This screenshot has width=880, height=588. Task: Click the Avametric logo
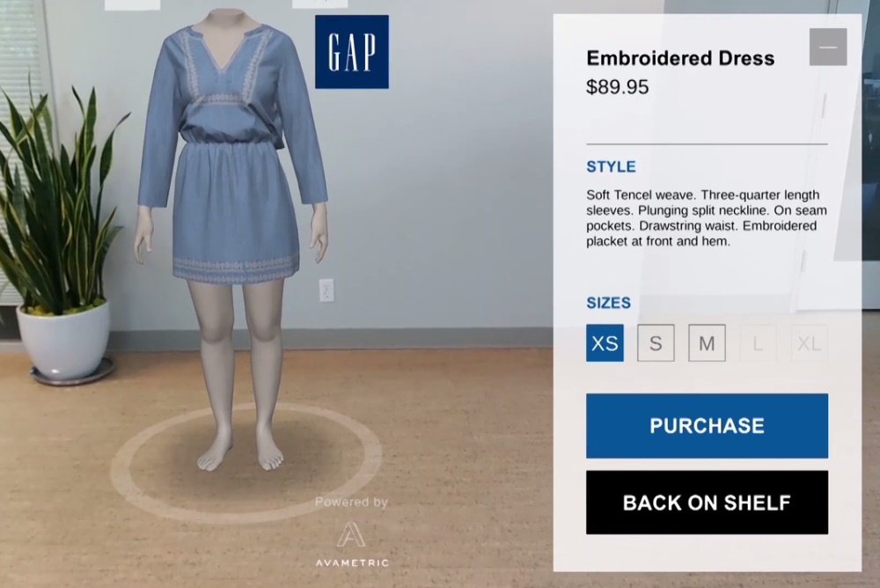pos(351,534)
